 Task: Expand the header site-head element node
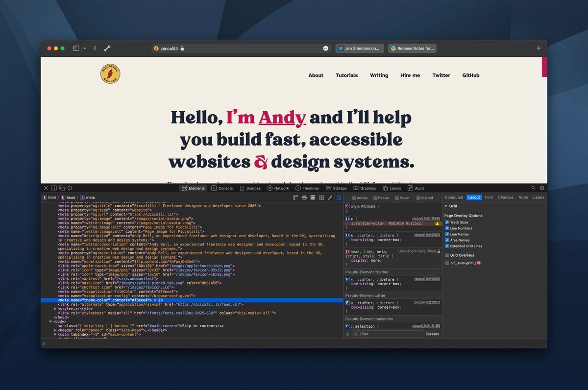point(55,330)
